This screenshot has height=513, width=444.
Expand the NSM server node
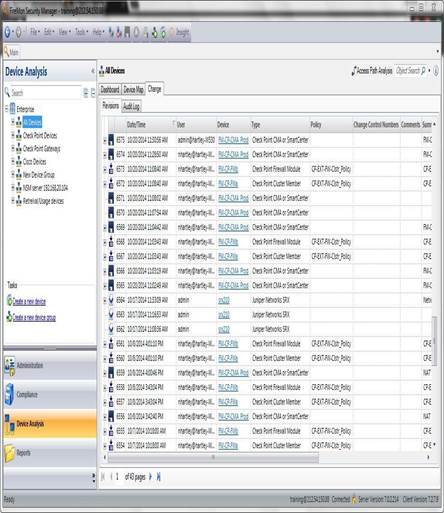(x=13, y=187)
